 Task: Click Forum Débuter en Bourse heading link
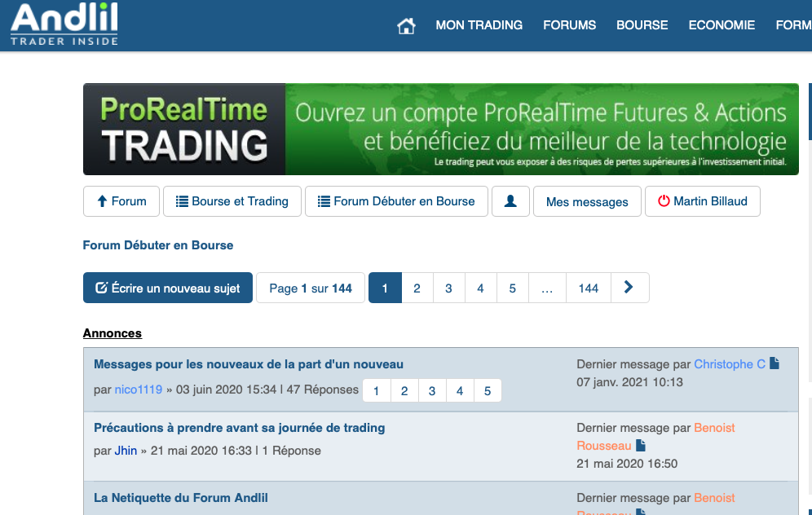[x=158, y=245]
